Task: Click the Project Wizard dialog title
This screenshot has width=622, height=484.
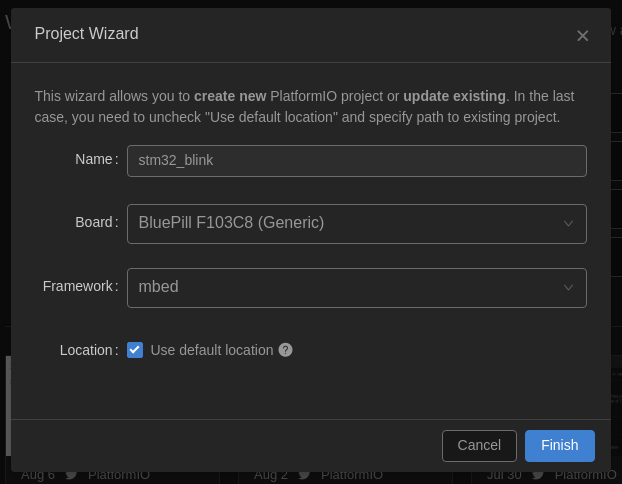Action: click(x=86, y=33)
